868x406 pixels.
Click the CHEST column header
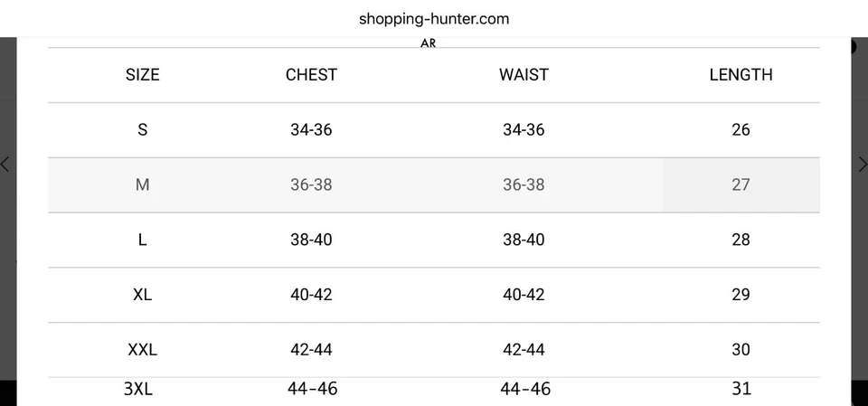311,75
